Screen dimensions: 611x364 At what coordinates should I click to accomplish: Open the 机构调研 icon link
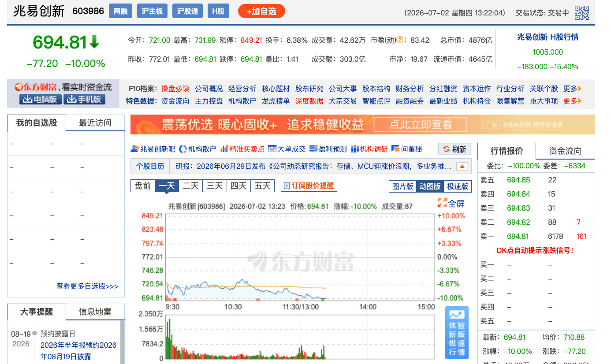pyautogui.click(x=369, y=149)
